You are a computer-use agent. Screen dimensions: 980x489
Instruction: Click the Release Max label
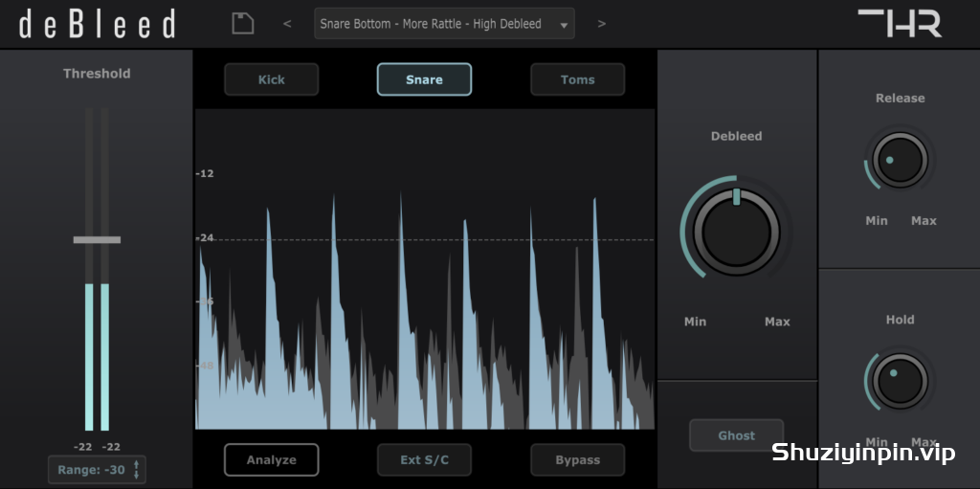[924, 220]
